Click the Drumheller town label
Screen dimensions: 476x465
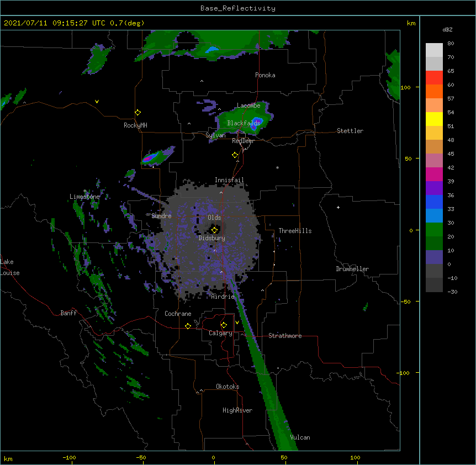click(352, 269)
